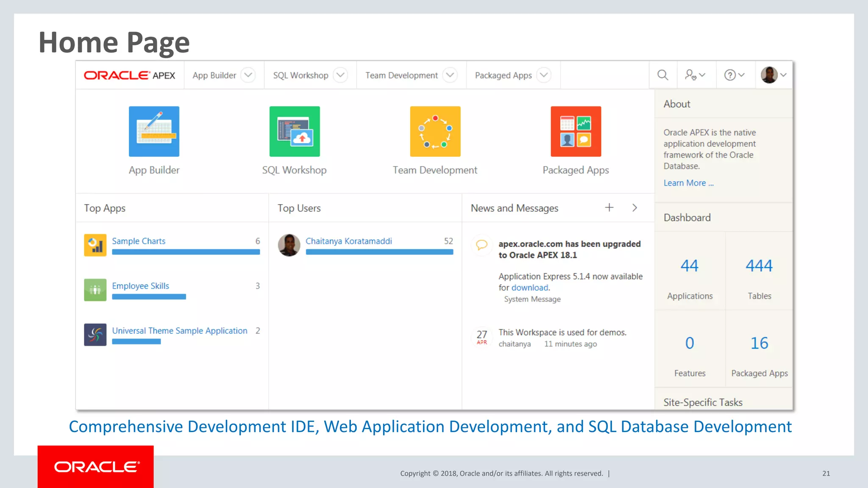Open the Chaitanya Koratamaddi user link
868x488 pixels.
[349, 241]
